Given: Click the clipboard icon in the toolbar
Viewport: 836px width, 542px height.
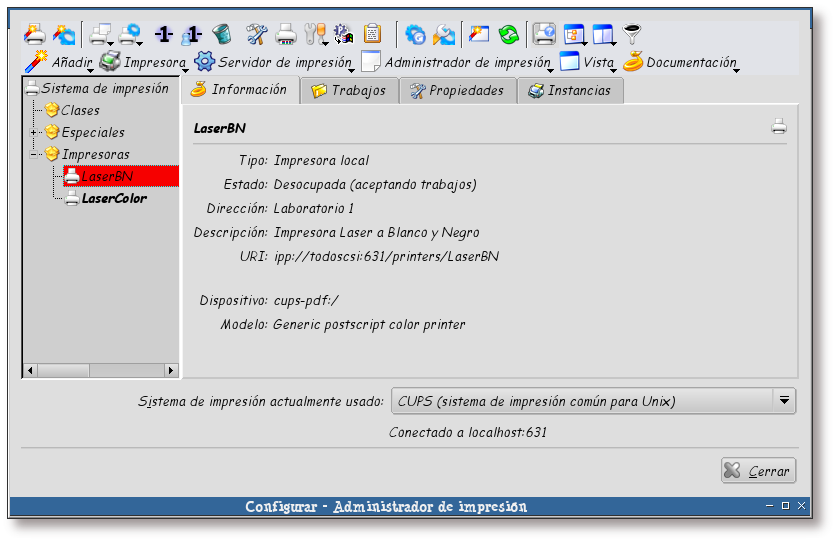Looking at the screenshot, I should pyautogui.click(x=373, y=35).
